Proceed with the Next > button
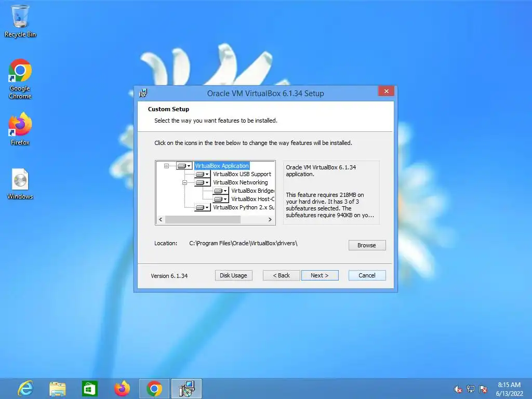The height and width of the screenshot is (399, 532). (x=320, y=275)
